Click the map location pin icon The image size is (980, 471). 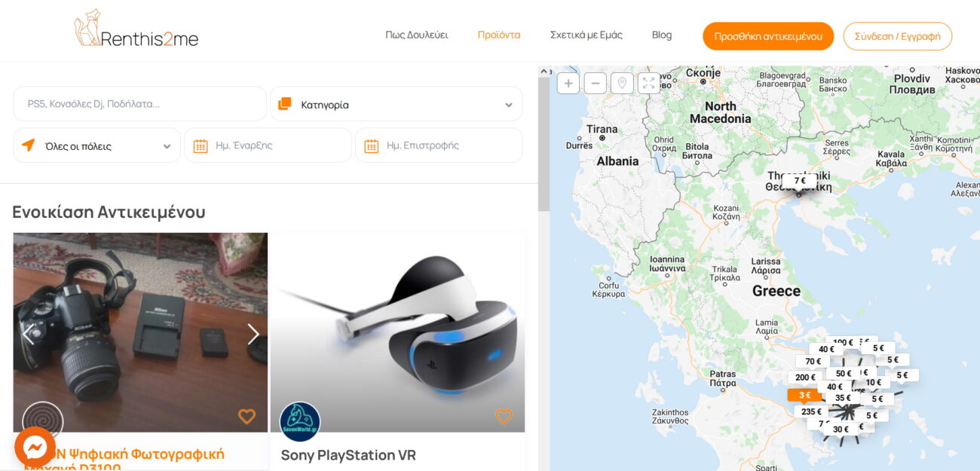point(622,83)
